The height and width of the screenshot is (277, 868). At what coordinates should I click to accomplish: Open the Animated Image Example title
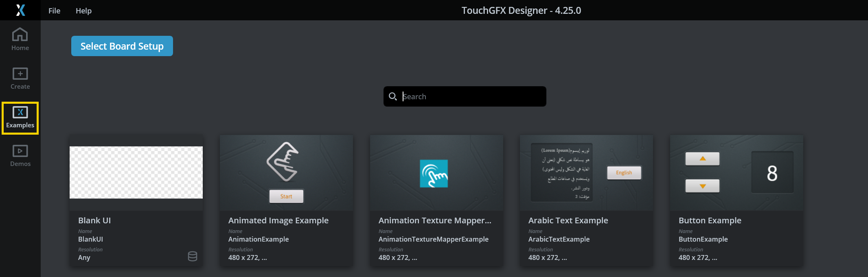pos(278,220)
